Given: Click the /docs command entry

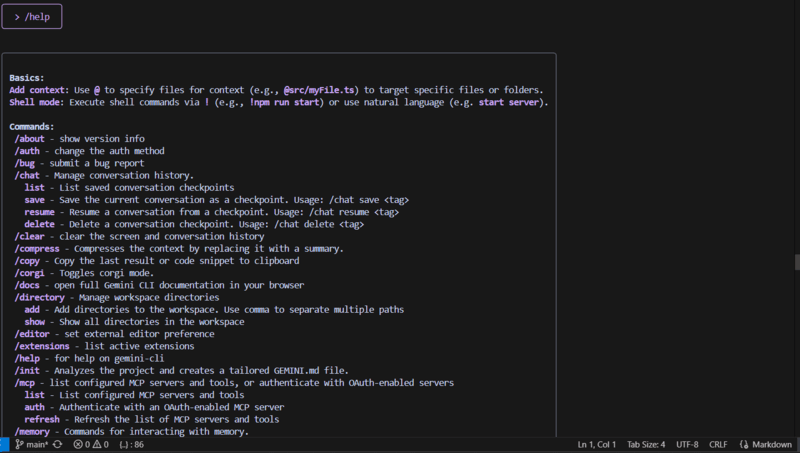Looking at the screenshot, I should pyautogui.click(x=29, y=285).
